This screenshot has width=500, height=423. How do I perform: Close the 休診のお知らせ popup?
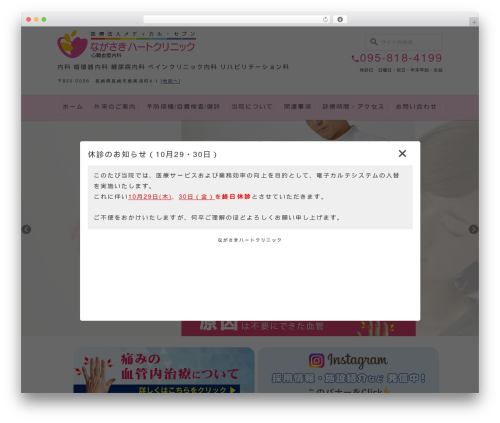point(402,153)
